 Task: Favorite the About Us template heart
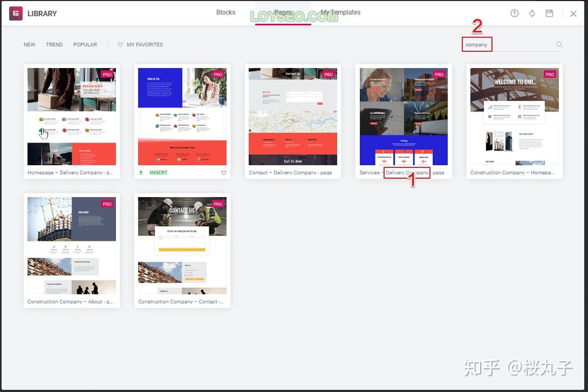tap(223, 173)
